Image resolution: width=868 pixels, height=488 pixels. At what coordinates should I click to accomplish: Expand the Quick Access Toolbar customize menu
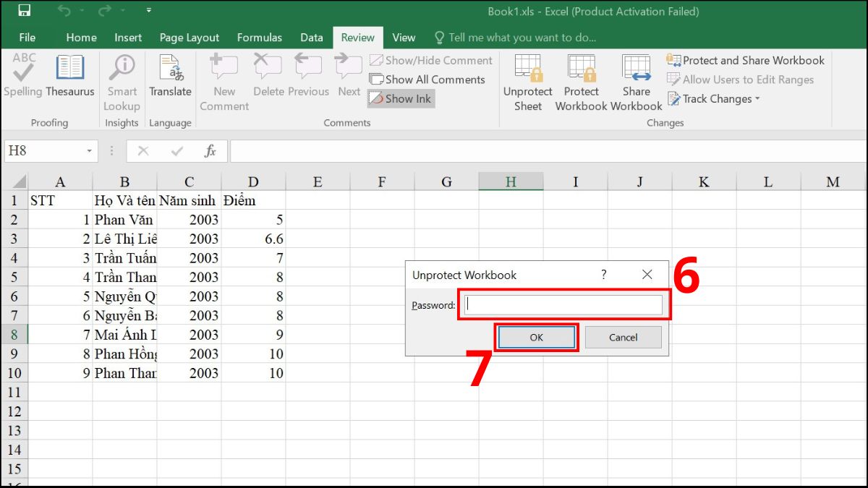click(148, 12)
